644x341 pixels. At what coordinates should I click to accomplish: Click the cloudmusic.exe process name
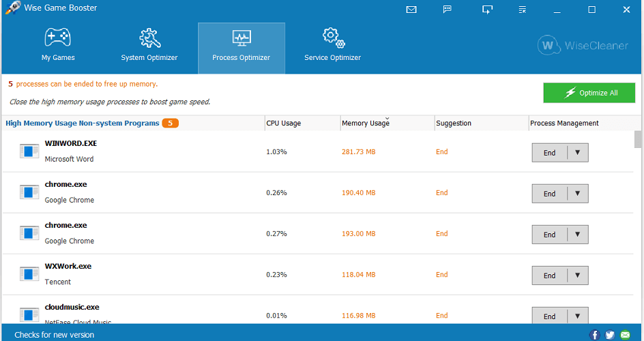[x=72, y=308]
